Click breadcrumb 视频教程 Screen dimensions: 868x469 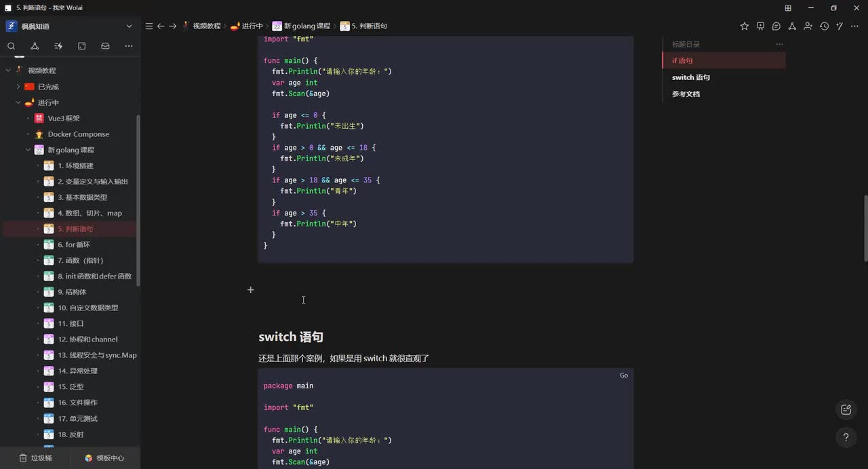point(201,26)
